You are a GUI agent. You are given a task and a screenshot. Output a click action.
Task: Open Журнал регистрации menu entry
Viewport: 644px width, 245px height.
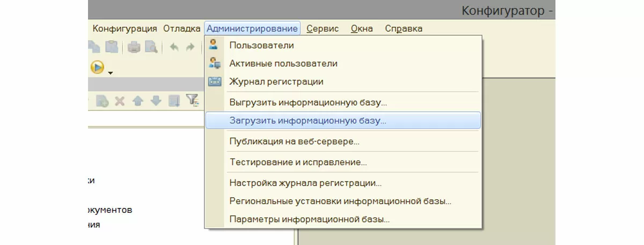[x=276, y=82]
